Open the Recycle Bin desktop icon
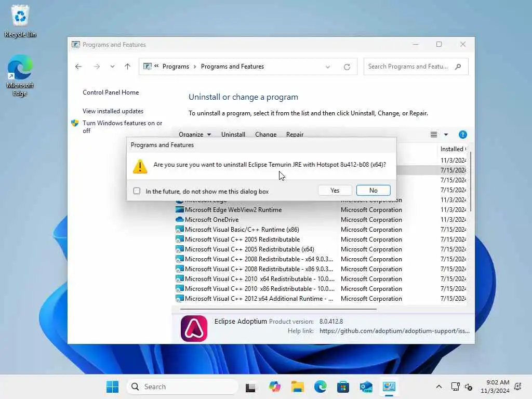The image size is (532, 399). coord(20,21)
